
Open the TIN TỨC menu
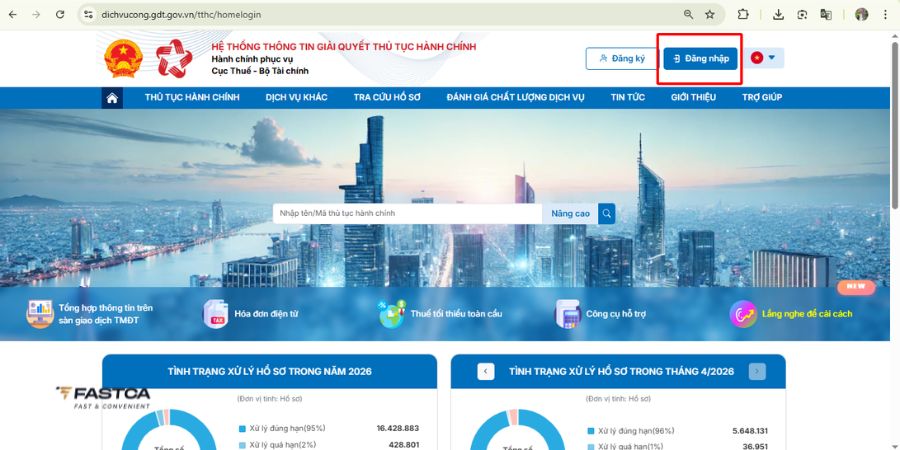coord(627,98)
